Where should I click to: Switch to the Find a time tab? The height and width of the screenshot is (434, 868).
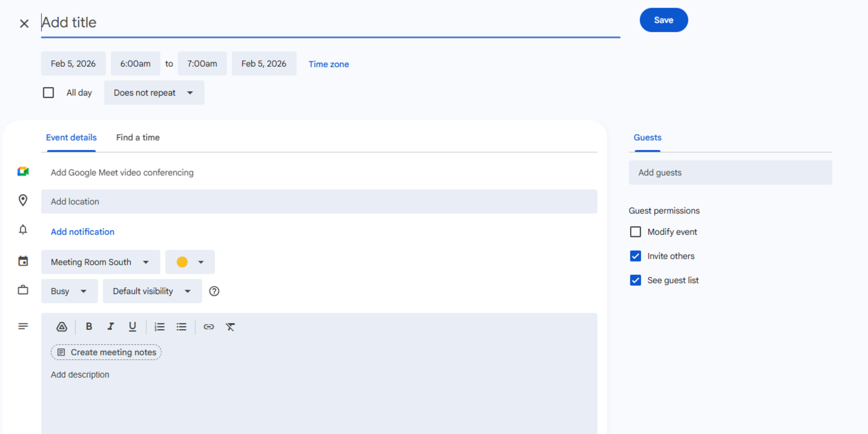point(138,138)
